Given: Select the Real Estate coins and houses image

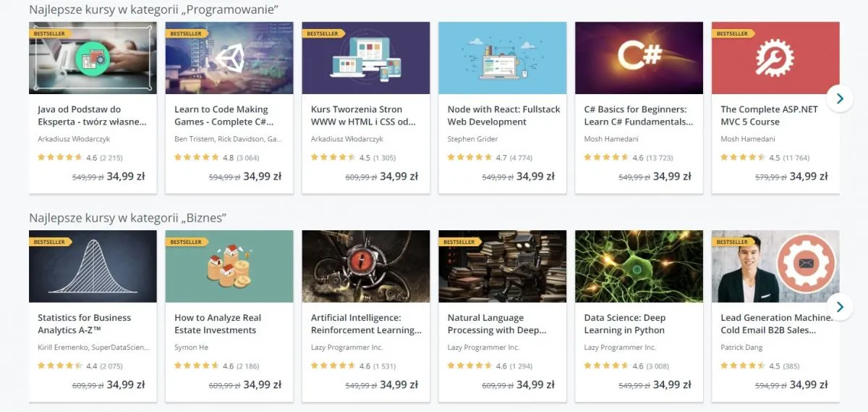Looking at the screenshot, I should [x=229, y=266].
